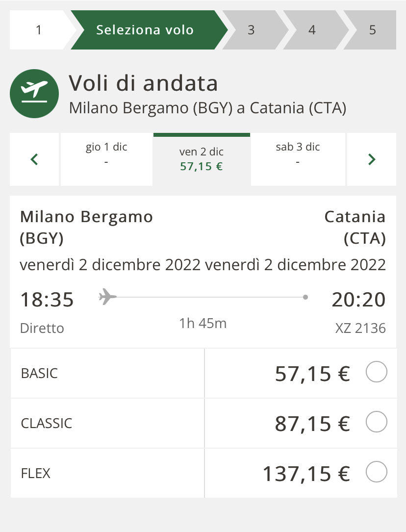Image resolution: width=406 pixels, height=532 pixels.
Task: Go to next dates with right chevron
Action: pyautogui.click(x=372, y=159)
